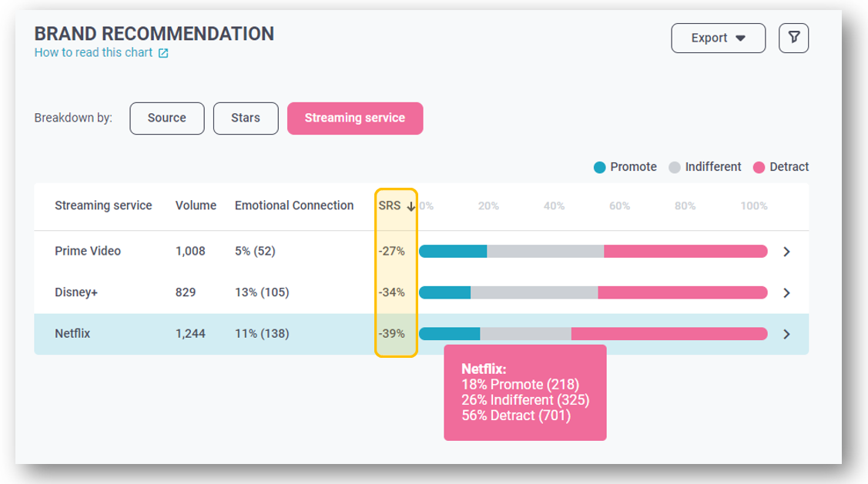Click the Volume column header
The image size is (868, 484).
[196, 205]
